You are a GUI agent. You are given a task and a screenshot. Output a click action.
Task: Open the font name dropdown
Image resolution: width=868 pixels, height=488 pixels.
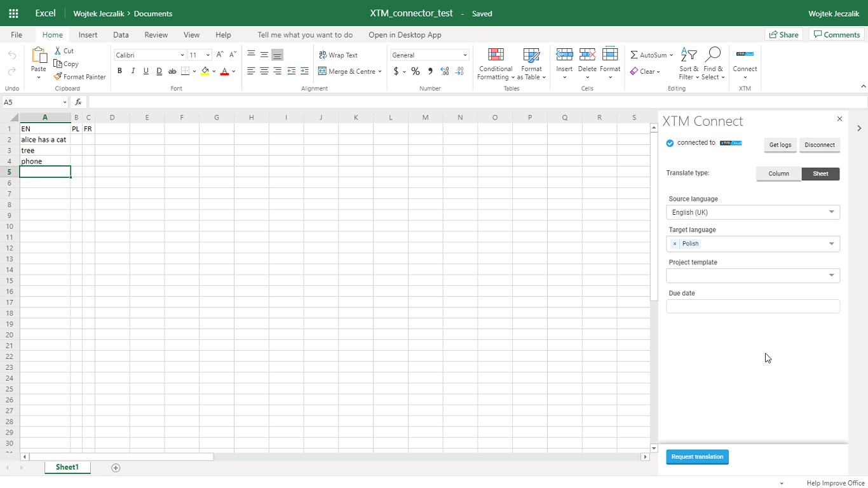(182, 55)
